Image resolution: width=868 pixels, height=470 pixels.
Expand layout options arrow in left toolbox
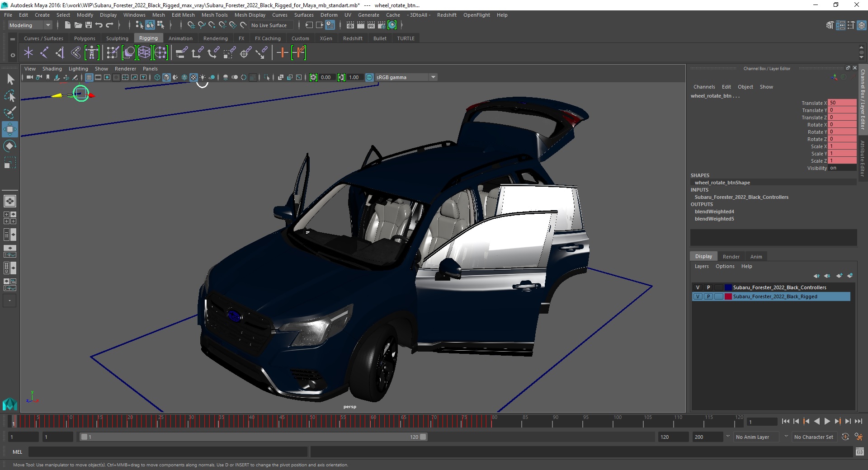click(x=9, y=301)
